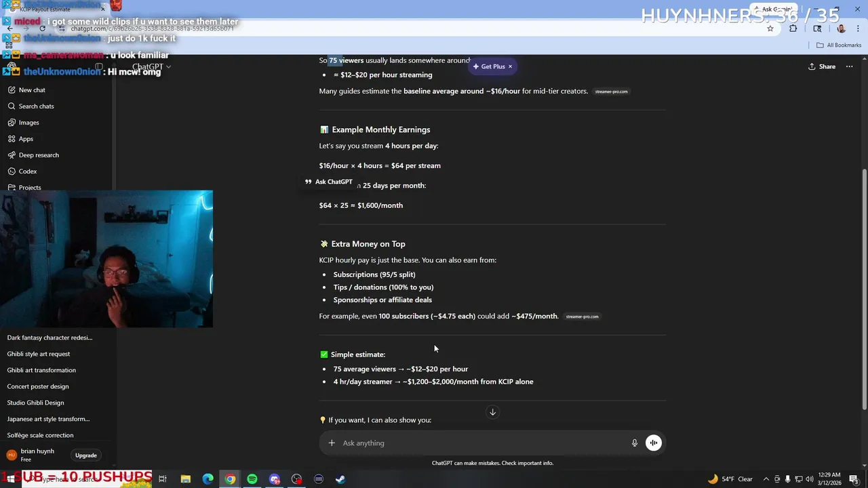Viewport: 868px width, 488px height.
Task: Open the first streamer-pro.com source link
Action: tap(611, 91)
